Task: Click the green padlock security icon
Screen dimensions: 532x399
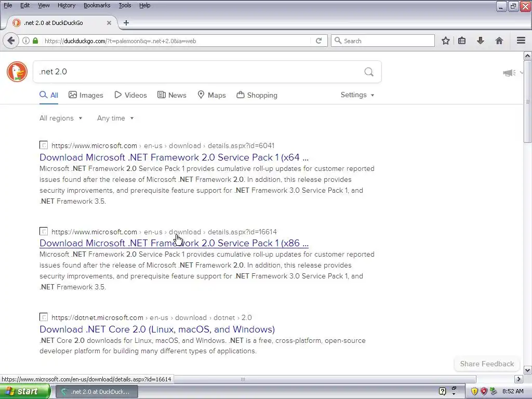Action: (x=35, y=41)
